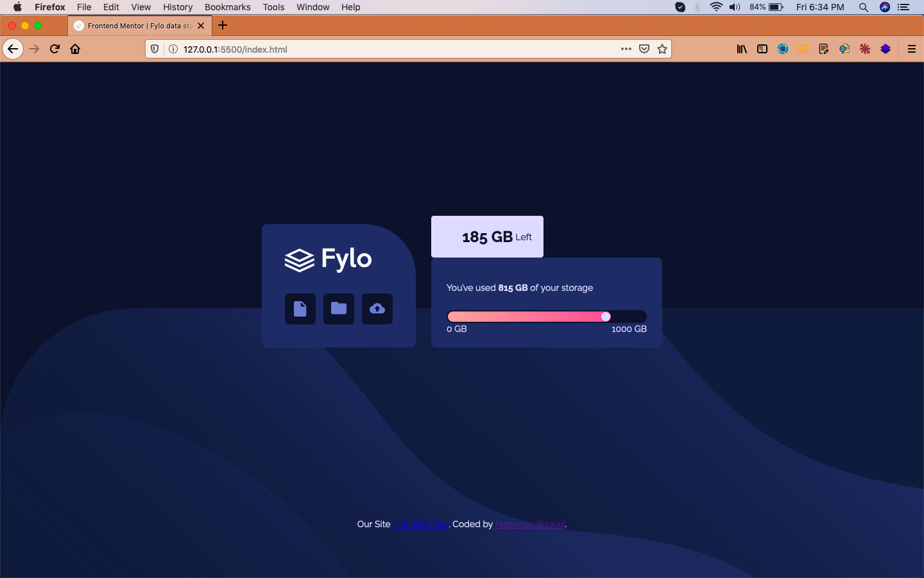Open Siri from the menu bar

[885, 7]
